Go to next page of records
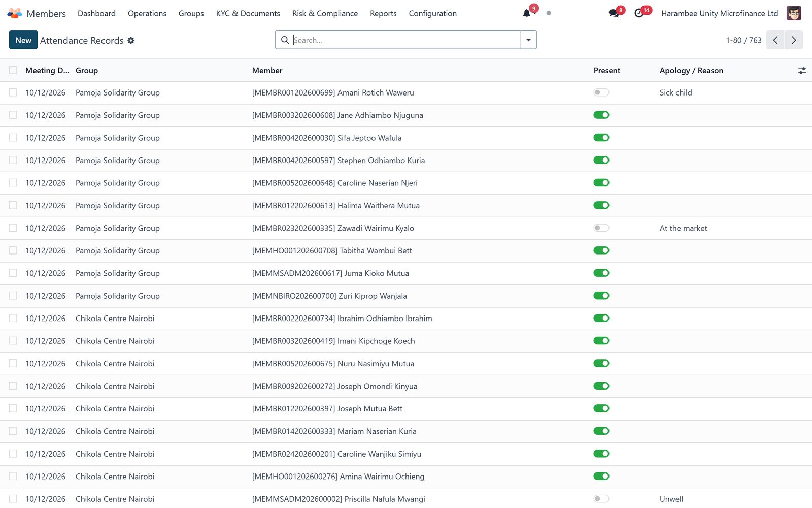 (794, 40)
